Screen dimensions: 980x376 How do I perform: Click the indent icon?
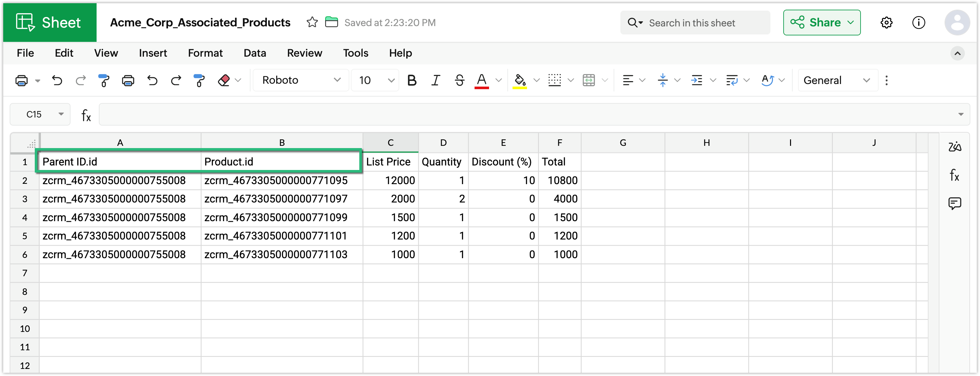tap(697, 80)
